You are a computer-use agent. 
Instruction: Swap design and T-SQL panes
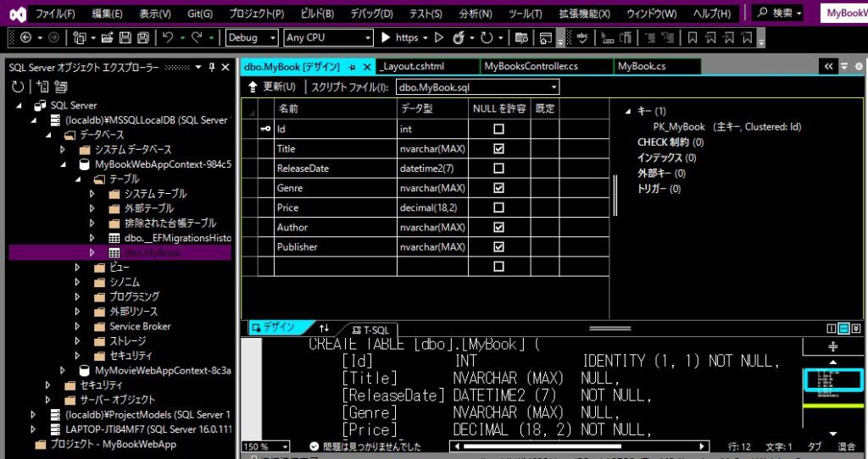pyautogui.click(x=324, y=328)
